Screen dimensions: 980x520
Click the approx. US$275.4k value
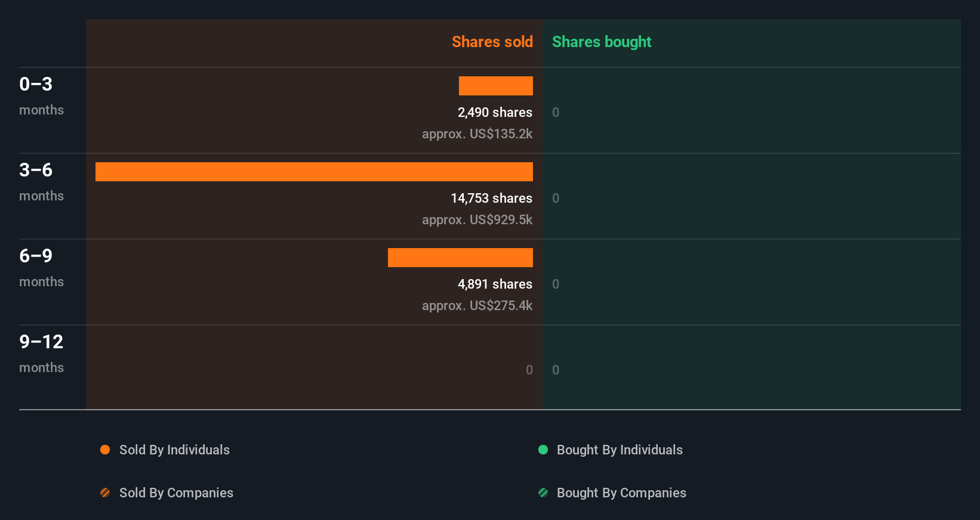(477, 305)
